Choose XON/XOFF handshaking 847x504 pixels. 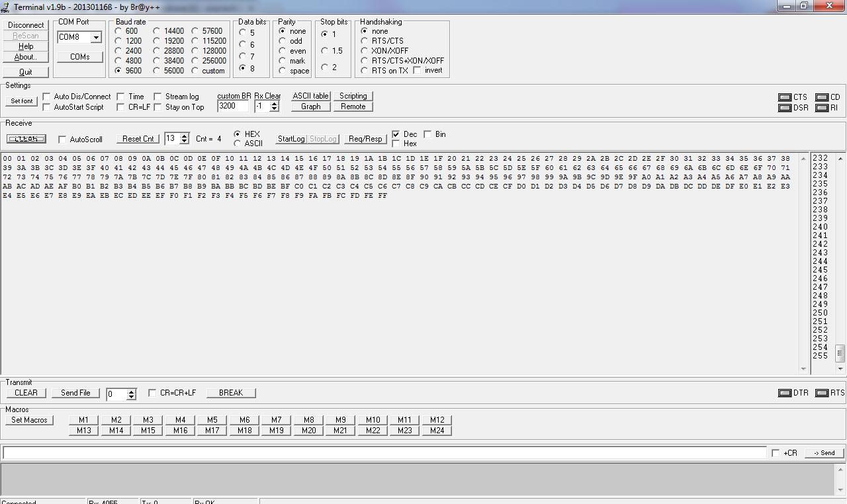(x=364, y=51)
